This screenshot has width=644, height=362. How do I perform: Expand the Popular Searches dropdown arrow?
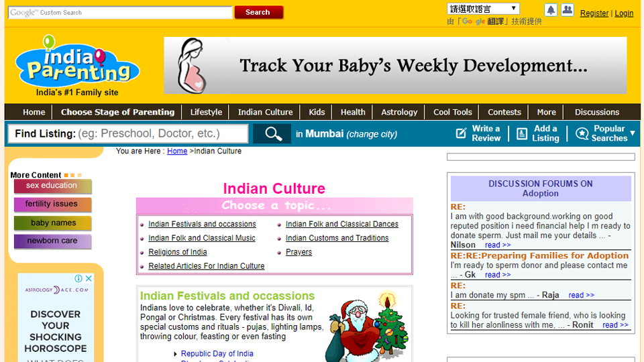click(x=632, y=133)
